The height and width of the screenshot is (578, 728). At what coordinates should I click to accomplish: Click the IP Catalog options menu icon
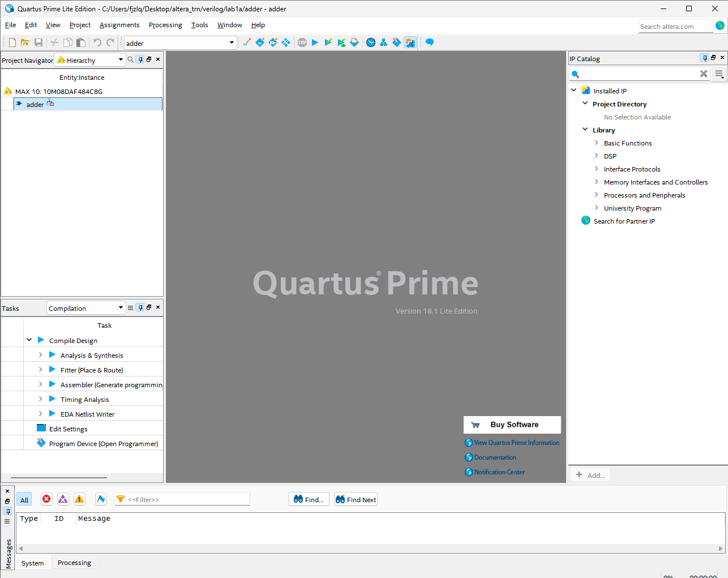[x=719, y=74]
